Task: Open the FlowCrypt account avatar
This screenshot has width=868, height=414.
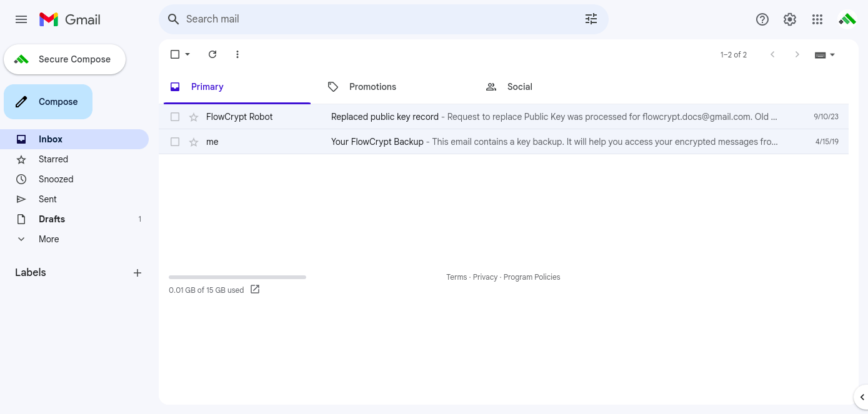Action: click(x=847, y=19)
